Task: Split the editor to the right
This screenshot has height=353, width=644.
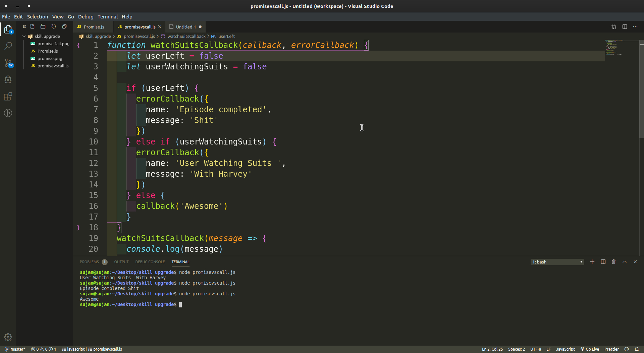Action: coord(625,27)
